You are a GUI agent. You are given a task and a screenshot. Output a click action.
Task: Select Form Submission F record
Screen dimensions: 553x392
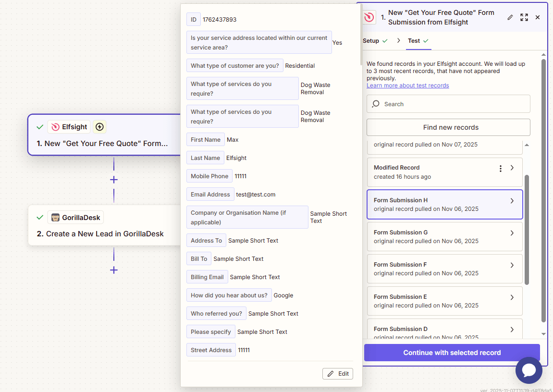click(x=445, y=269)
